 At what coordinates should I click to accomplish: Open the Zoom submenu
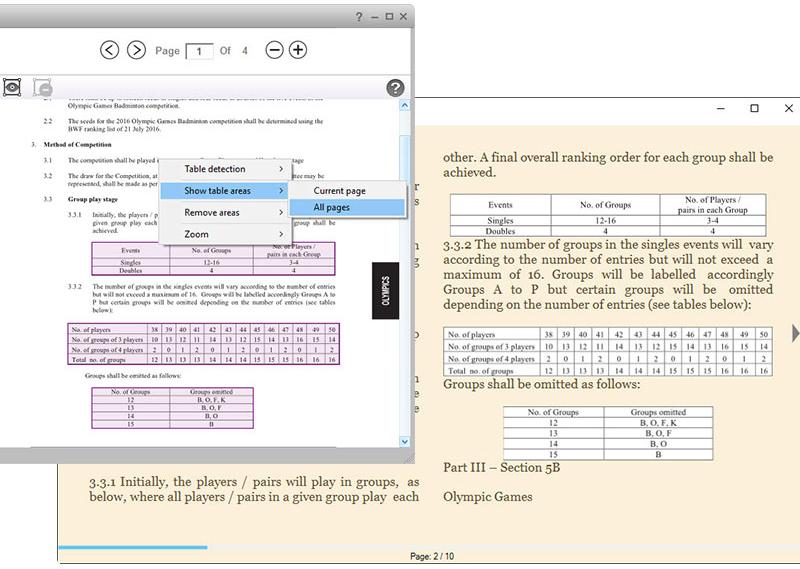coord(226,234)
